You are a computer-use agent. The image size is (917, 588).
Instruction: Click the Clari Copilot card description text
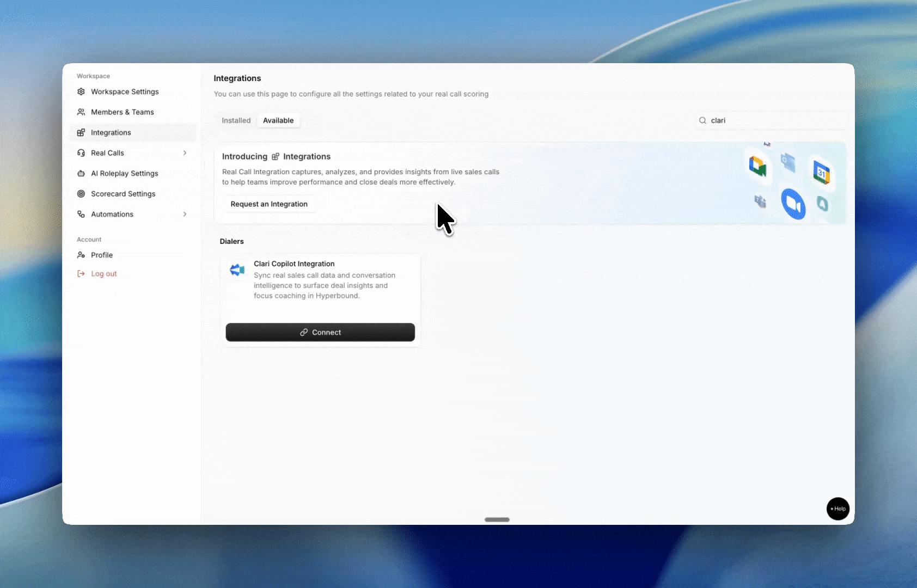pyautogui.click(x=325, y=285)
